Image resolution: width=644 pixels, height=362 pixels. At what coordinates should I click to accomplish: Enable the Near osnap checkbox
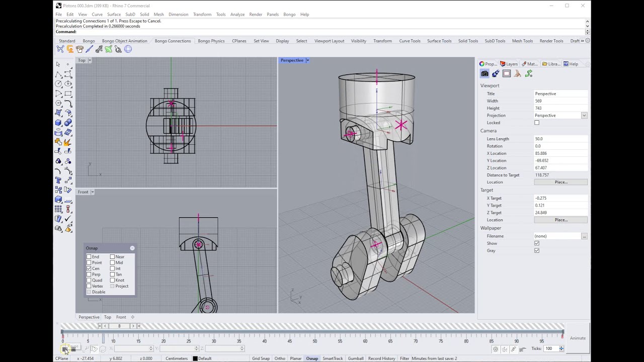tap(113, 256)
